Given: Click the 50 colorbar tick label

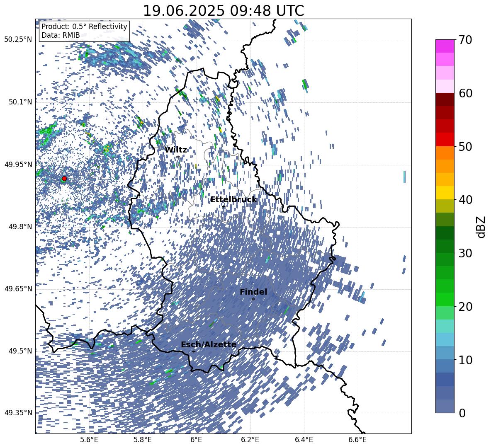Looking at the screenshot, I should [x=465, y=146].
